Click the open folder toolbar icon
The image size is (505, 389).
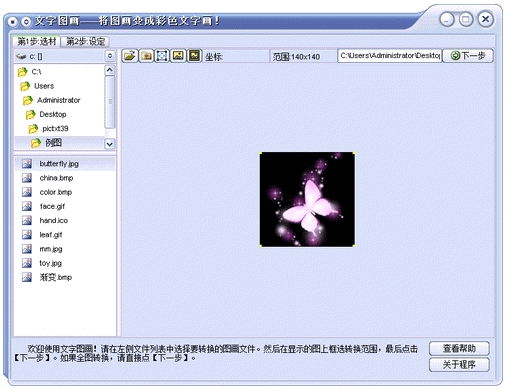[130, 56]
